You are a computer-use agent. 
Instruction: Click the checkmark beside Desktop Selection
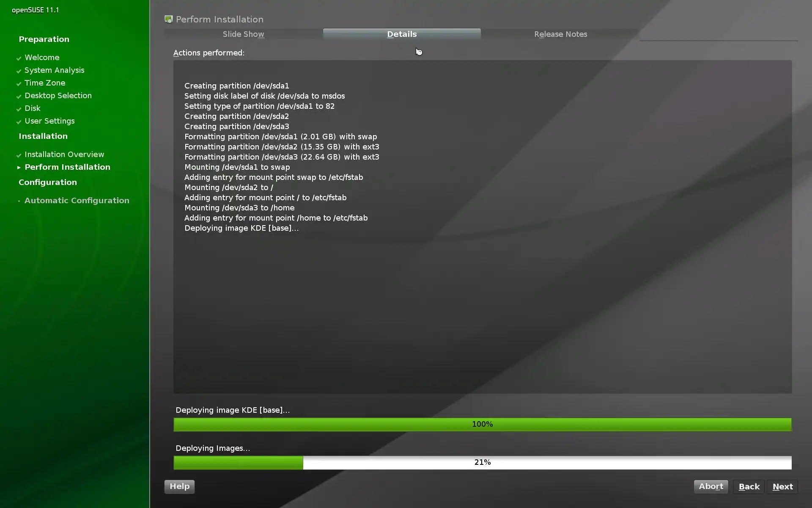click(19, 97)
